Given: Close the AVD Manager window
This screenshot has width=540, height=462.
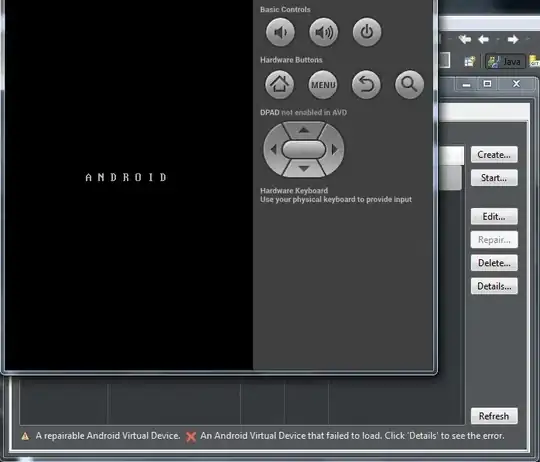Looking at the screenshot, I should pyautogui.click(x=516, y=84).
